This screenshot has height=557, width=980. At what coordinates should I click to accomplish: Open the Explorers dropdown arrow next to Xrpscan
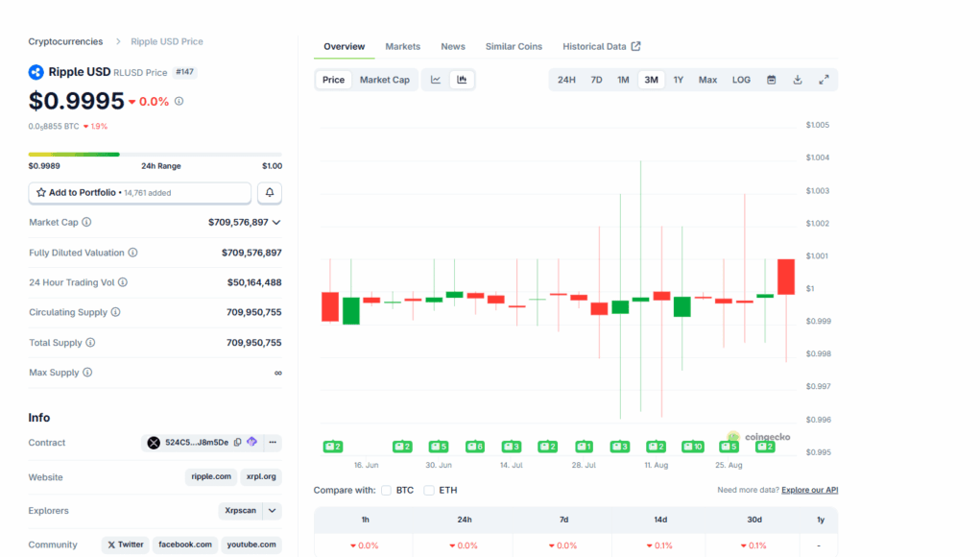pyautogui.click(x=272, y=511)
